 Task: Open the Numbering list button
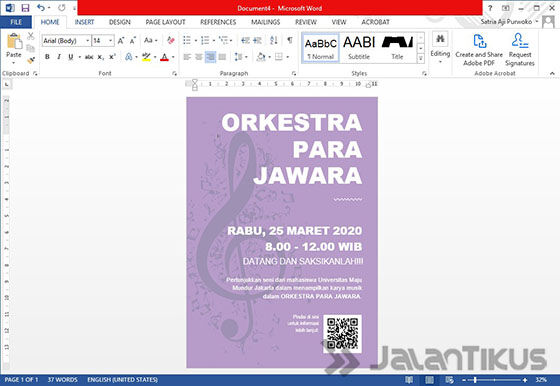[x=205, y=40]
